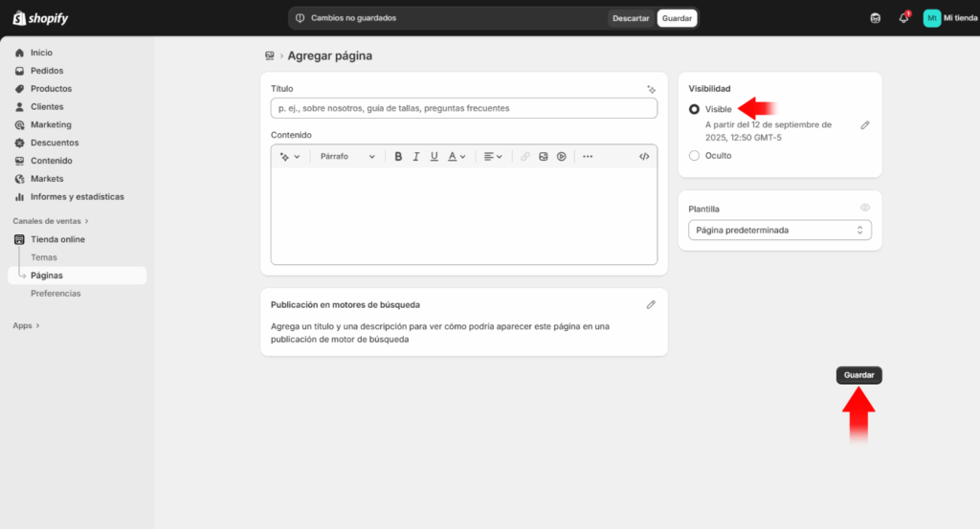Insert an image with the editor image icon
Screen dimensions: 980x529
pyautogui.click(x=543, y=156)
